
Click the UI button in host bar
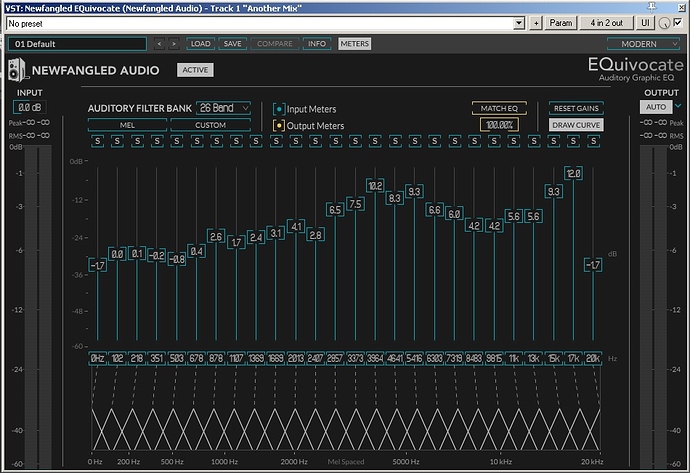645,23
